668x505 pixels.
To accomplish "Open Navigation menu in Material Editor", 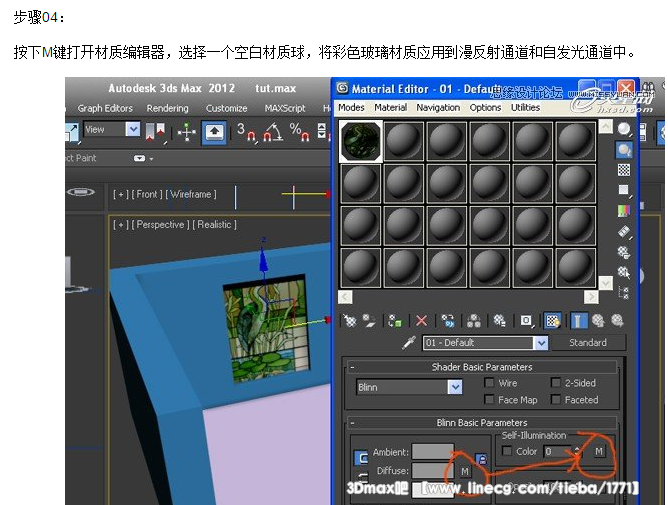I will pyautogui.click(x=438, y=107).
